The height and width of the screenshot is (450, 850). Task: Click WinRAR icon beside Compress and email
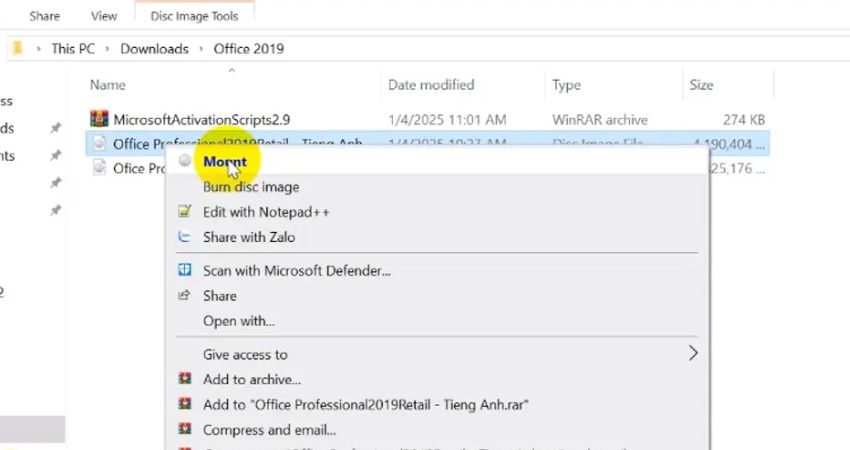(184, 430)
